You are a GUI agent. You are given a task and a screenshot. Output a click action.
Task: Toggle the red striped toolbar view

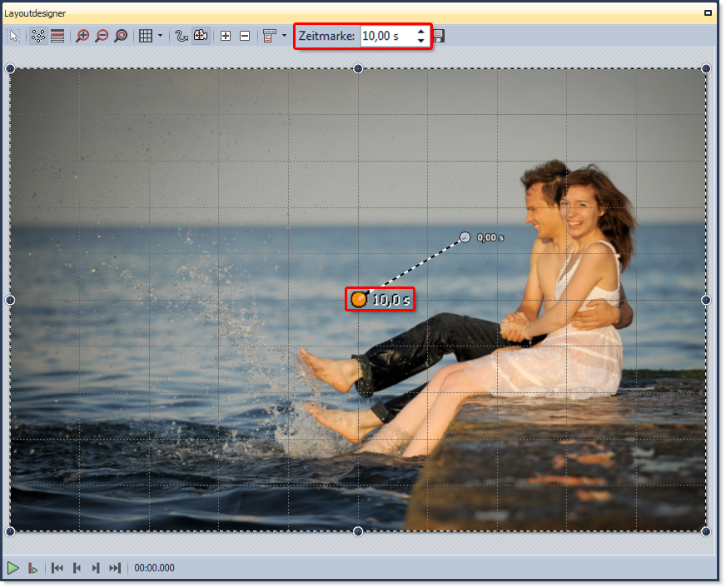click(x=57, y=37)
